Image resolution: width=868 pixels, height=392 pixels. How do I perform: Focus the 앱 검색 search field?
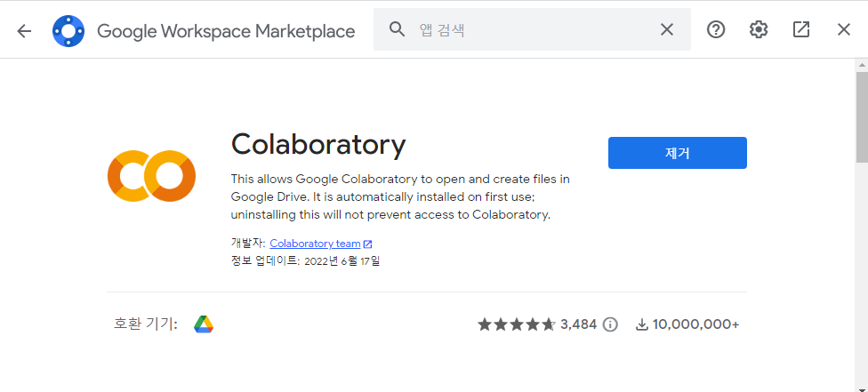(532, 29)
